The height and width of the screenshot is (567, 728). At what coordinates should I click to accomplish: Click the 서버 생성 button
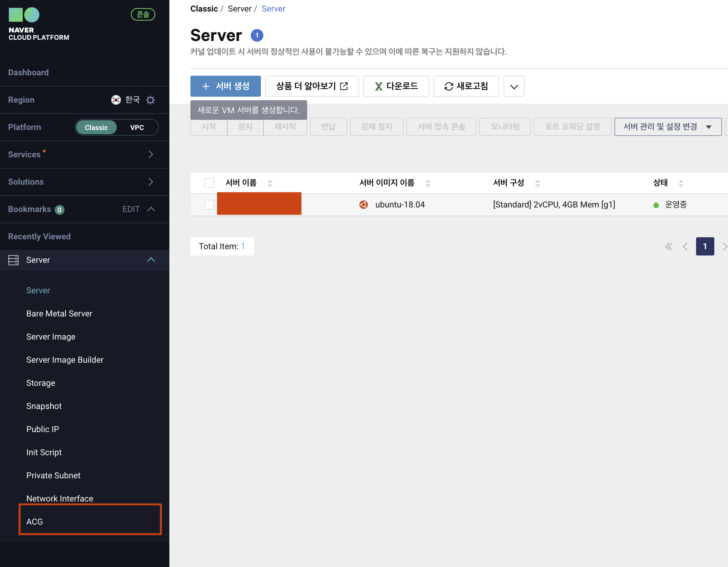(225, 86)
